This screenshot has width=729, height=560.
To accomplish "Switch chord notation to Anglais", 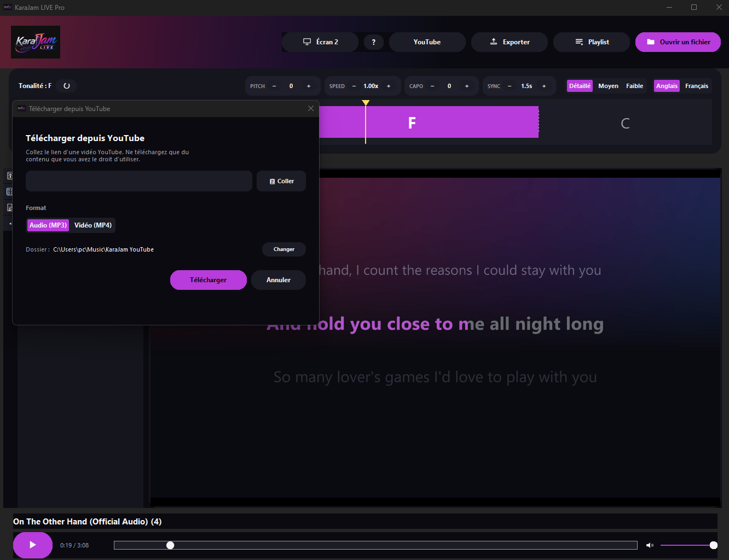I will click(667, 86).
